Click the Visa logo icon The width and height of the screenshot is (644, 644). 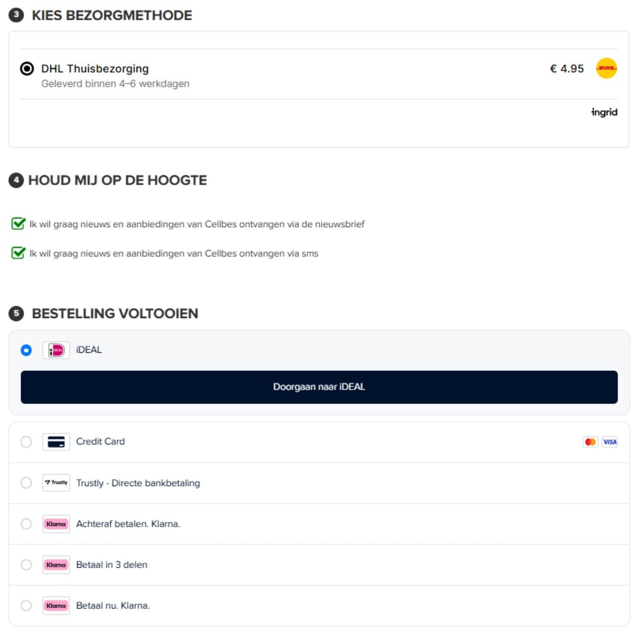(x=610, y=442)
